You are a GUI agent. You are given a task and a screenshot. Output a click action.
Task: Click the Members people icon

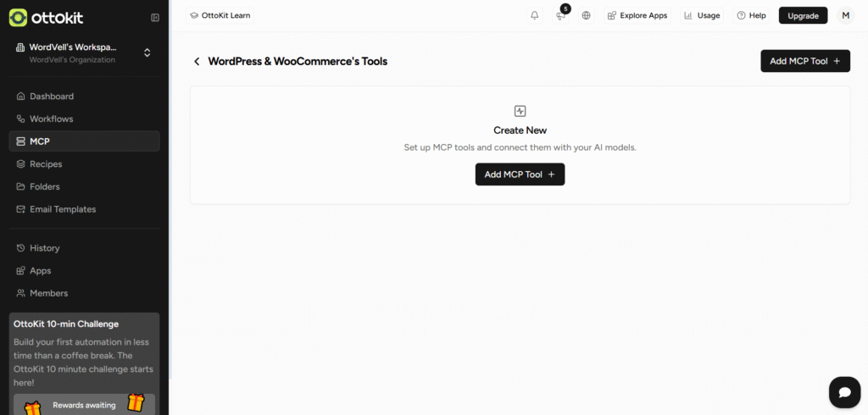[20, 293]
